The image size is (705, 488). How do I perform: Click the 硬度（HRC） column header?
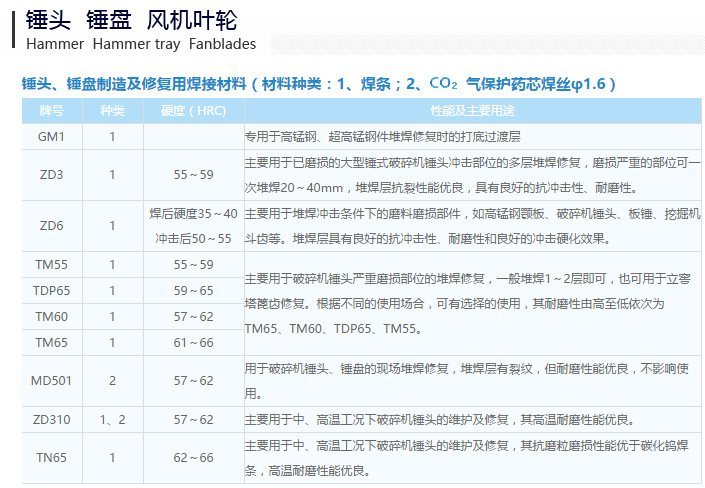coord(193,110)
